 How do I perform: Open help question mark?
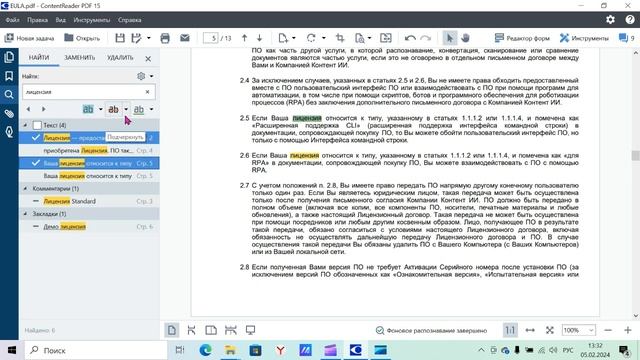(630, 20)
